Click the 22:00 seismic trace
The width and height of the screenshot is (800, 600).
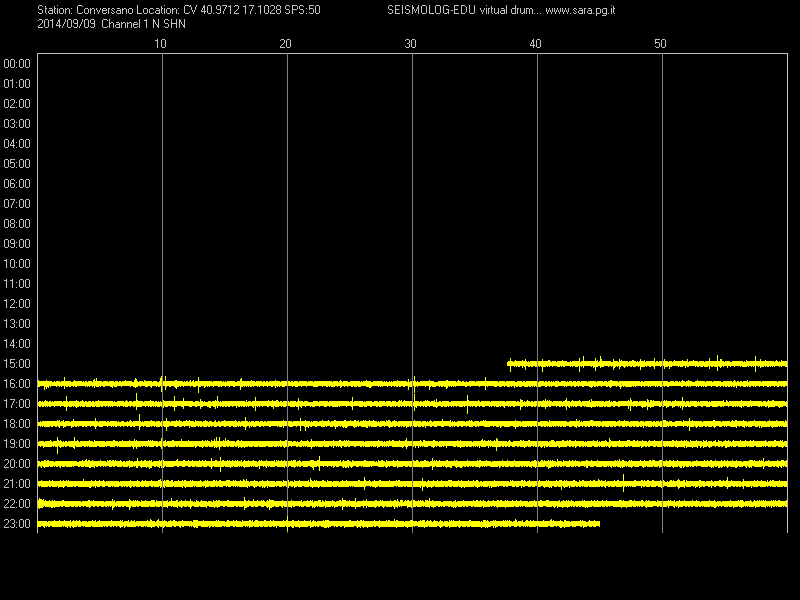click(412, 504)
